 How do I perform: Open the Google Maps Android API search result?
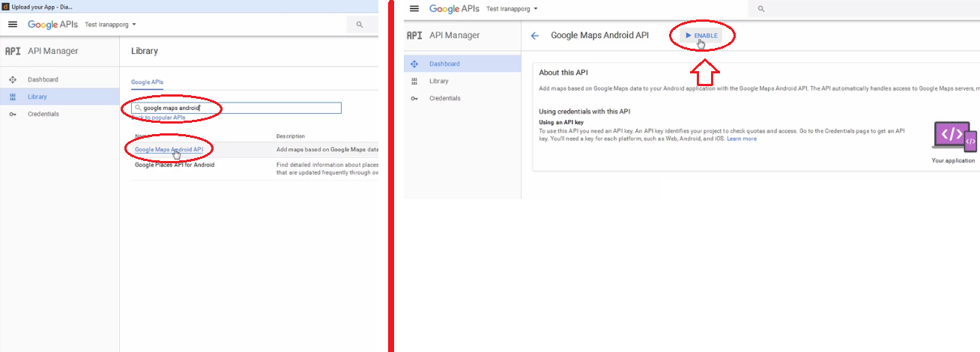pos(169,150)
